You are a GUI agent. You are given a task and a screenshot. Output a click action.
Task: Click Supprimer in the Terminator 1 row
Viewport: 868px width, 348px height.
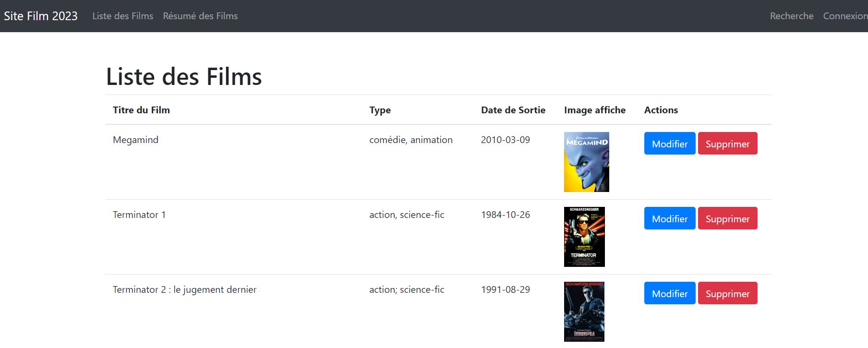[727, 218]
